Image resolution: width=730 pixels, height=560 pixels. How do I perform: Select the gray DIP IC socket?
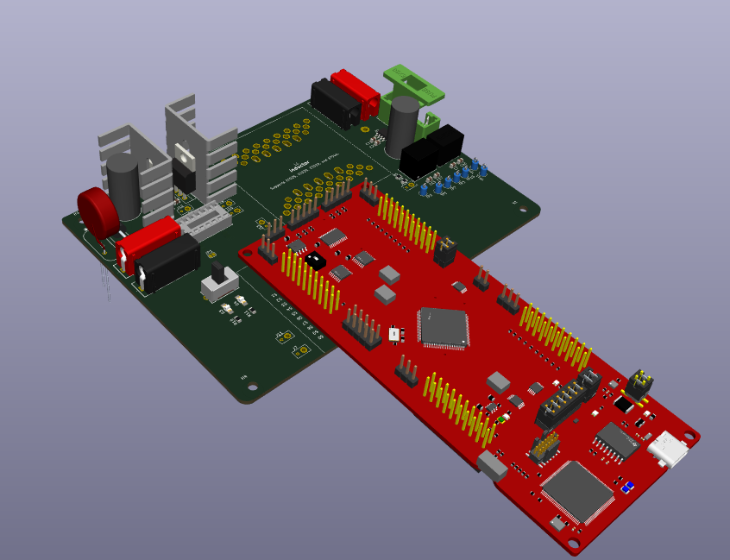coord(205,220)
